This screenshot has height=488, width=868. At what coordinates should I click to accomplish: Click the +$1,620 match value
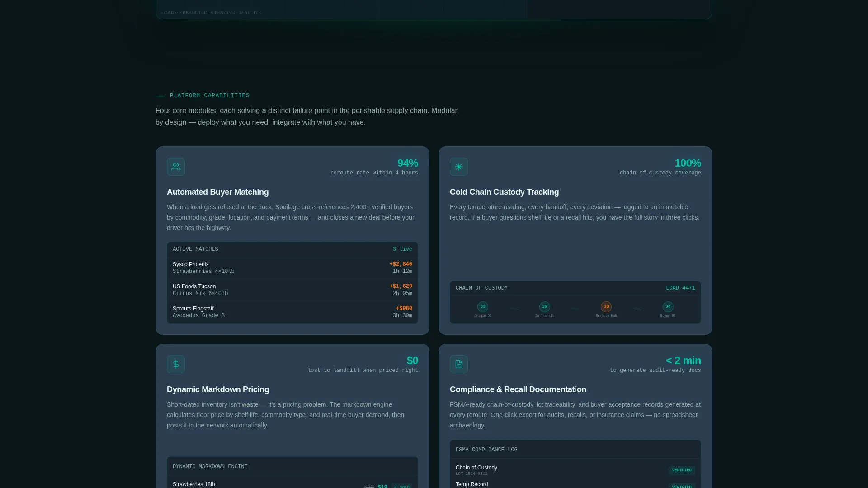[401, 286]
